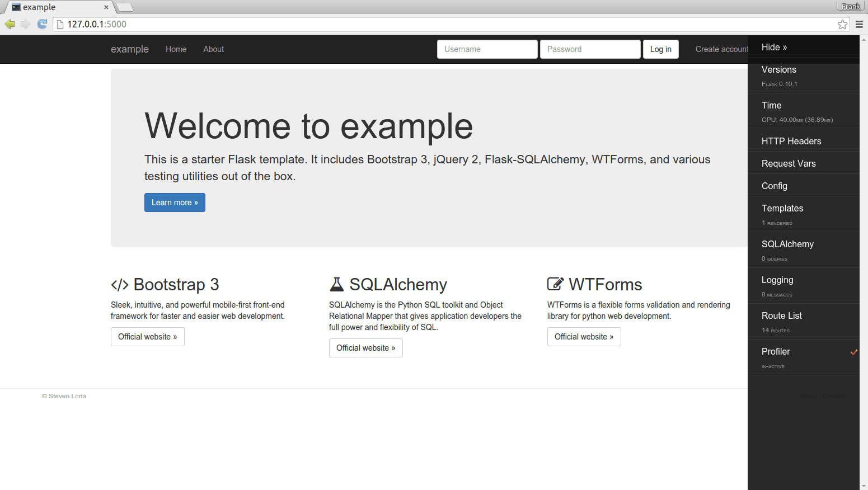Image resolution: width=868 pixels, height=490 pixels.
Task: Open the About nav item
Action: click(213, 49)
